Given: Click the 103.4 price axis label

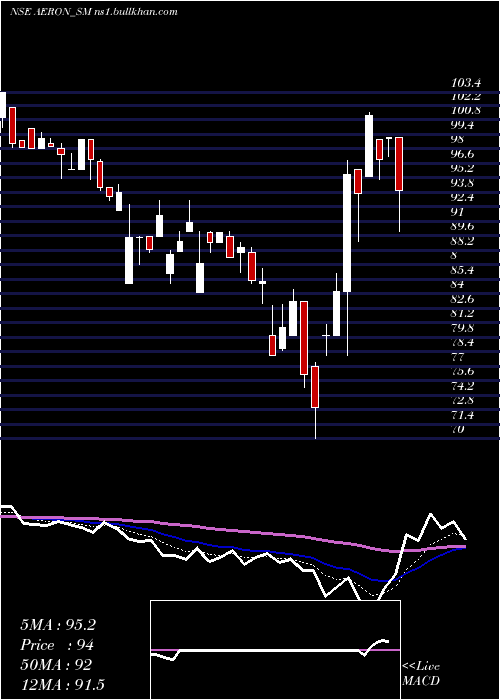Looking at the screenshot, I should [x=466, y=83].
